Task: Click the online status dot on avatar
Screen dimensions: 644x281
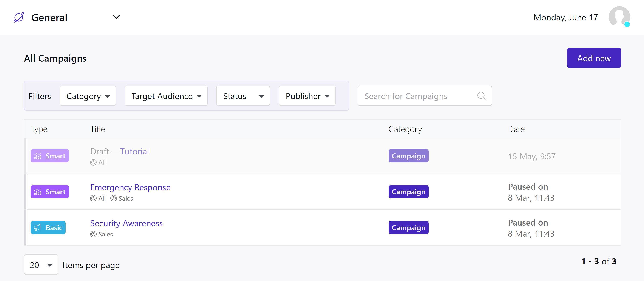Action: (x=627, y=25)
